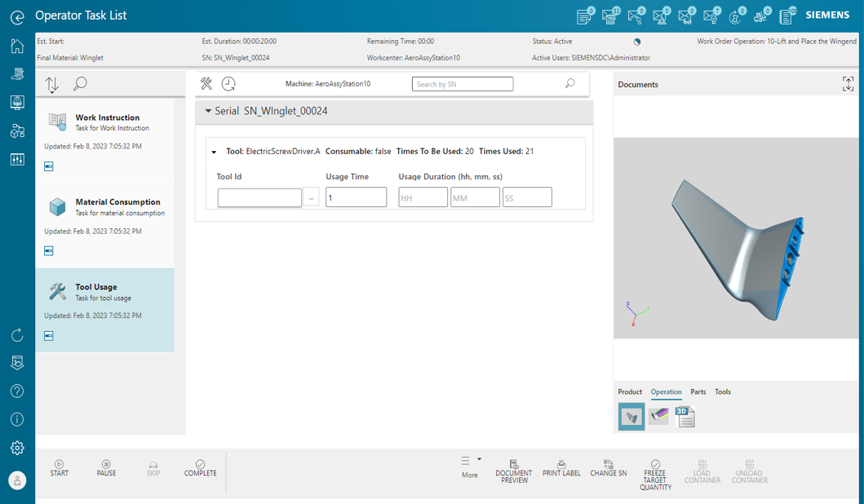Collapse the Serial SN_WInglet_00024 section

coord(208,111)
